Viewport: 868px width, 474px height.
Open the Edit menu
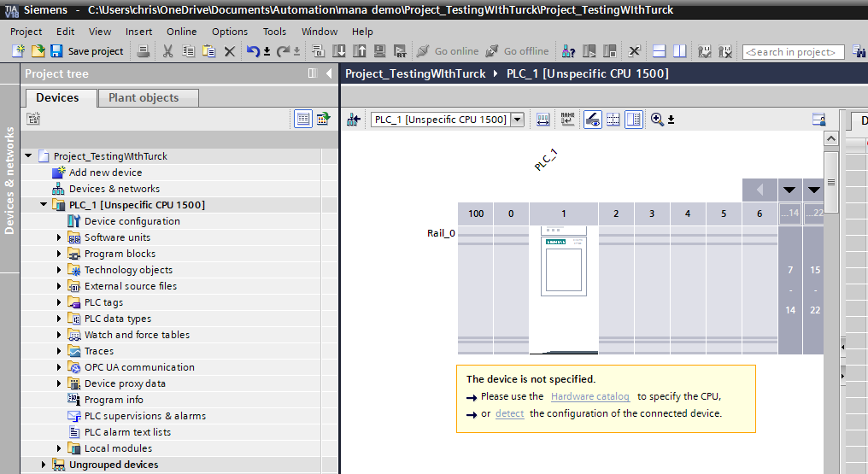pyautogui.click(x=65, y=32)
